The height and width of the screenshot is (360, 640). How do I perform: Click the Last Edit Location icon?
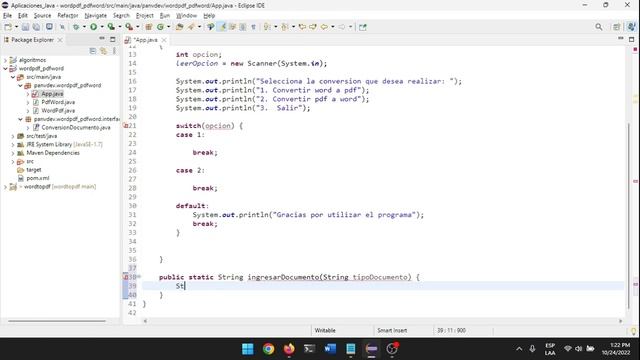click(302, 27)
